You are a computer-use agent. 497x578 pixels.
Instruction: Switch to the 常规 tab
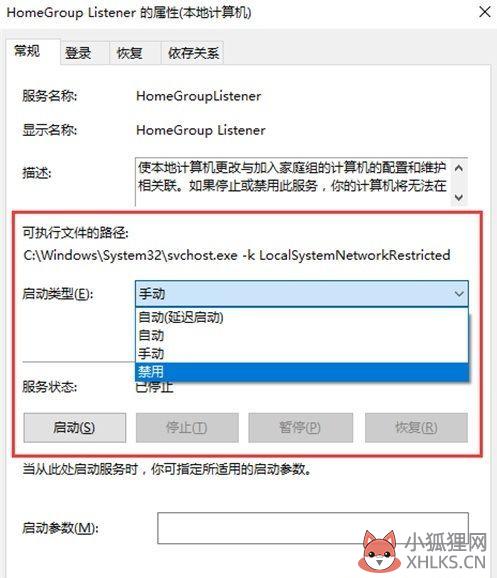click(27, 51)
